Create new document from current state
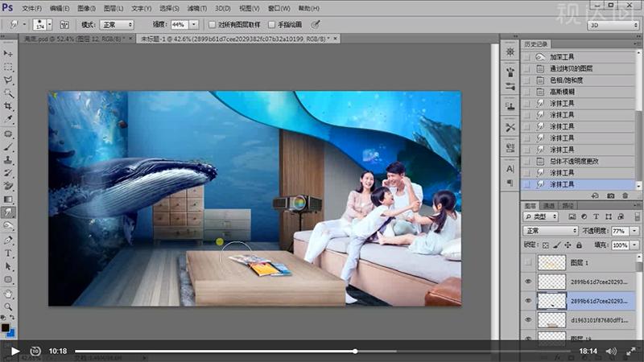Screen dimensions: 644x362 (595, 195)
